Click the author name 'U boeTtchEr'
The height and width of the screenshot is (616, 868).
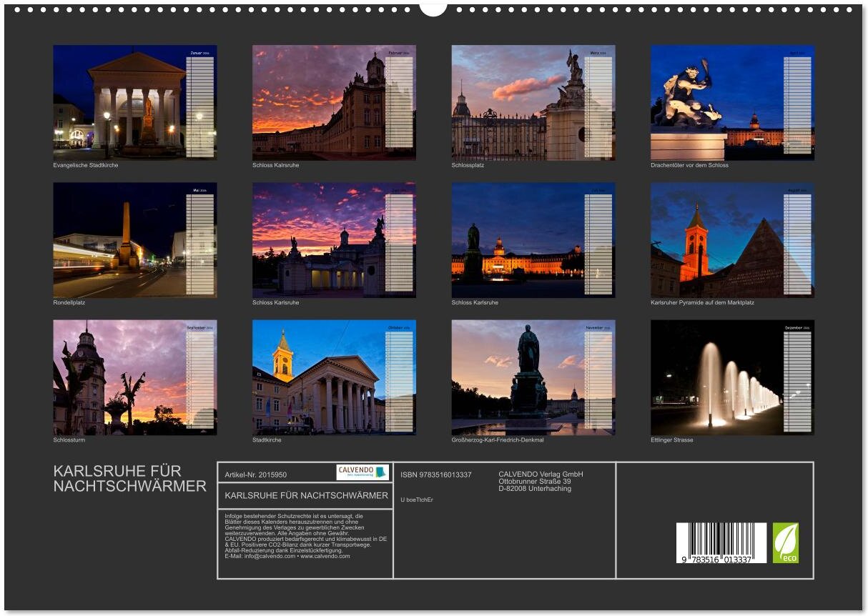coord(417,500)
